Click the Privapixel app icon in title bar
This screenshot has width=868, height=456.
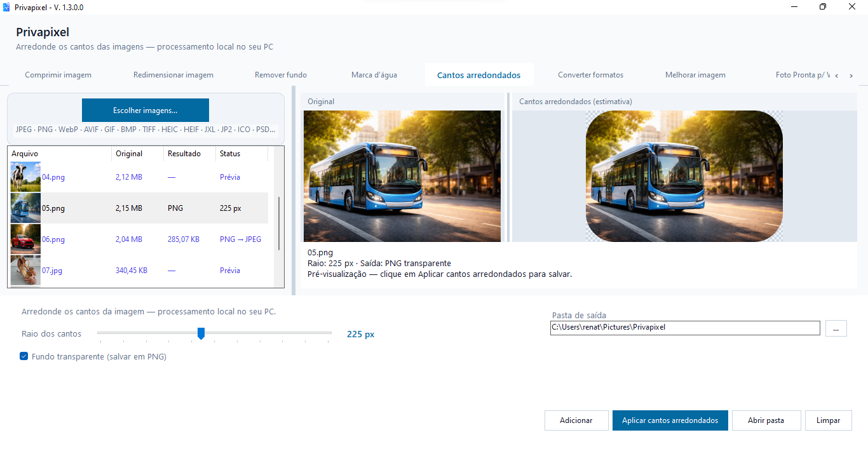(x=6, y=7)
